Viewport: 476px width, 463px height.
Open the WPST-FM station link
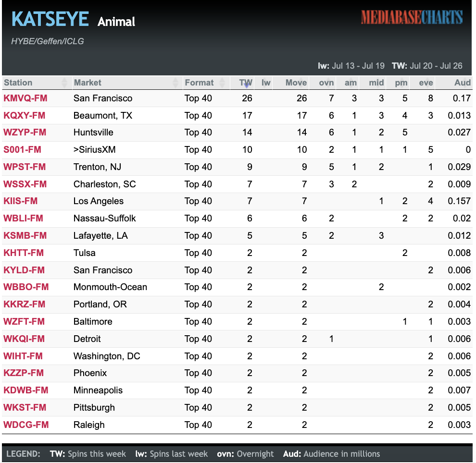[x=25, y=167]
